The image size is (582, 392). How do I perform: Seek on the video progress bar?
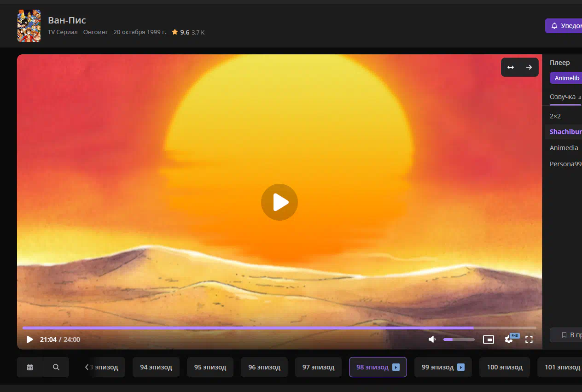(279, 328)
